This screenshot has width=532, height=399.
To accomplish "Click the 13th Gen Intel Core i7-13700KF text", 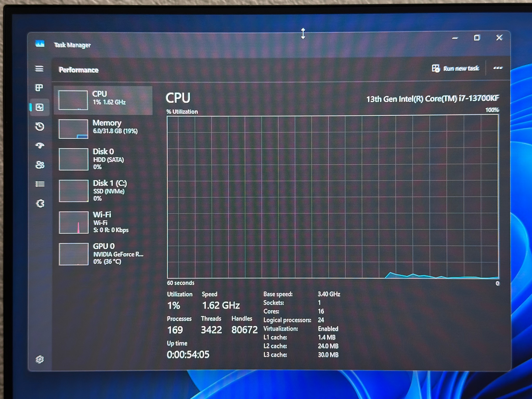I will (433, 99).
